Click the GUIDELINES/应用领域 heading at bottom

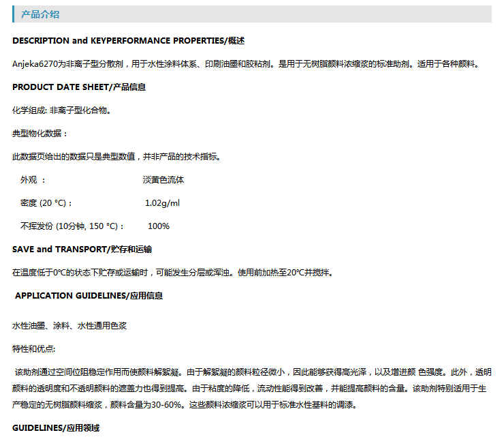click(x=56, y=427)
